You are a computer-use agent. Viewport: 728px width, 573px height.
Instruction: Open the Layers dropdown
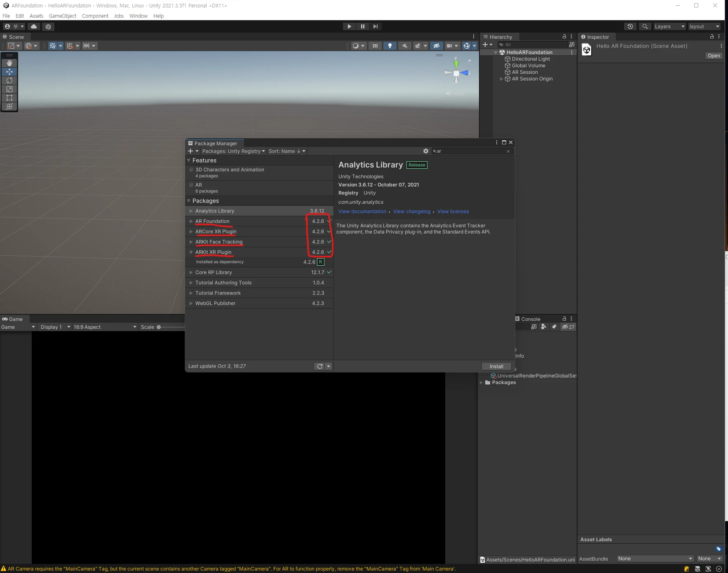click(x=669, y=26)
